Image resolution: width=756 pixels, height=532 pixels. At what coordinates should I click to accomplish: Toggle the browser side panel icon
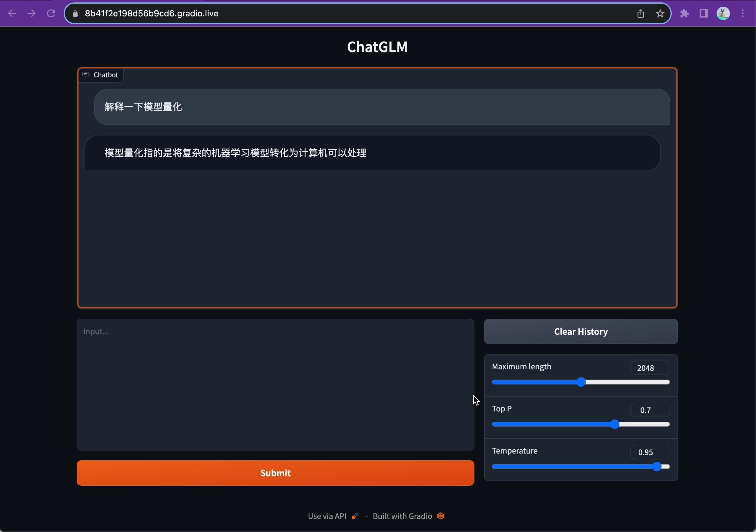tap(704, 14)
